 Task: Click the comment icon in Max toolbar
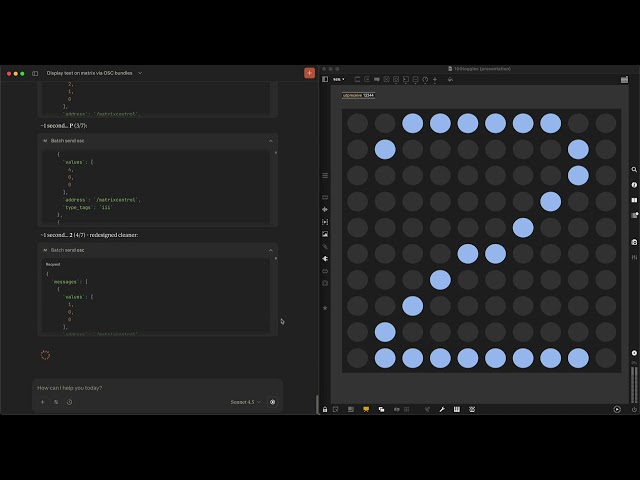(x=377, y=79)
